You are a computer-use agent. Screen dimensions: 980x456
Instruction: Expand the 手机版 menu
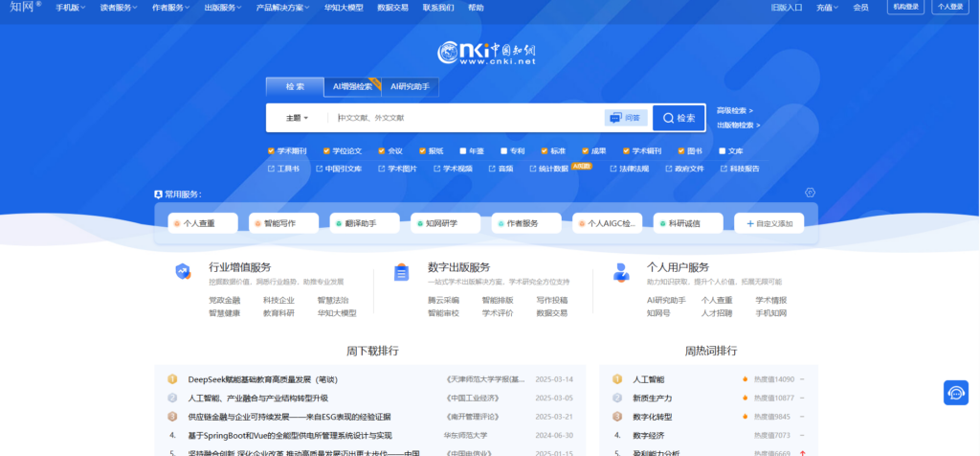[71, 8]
